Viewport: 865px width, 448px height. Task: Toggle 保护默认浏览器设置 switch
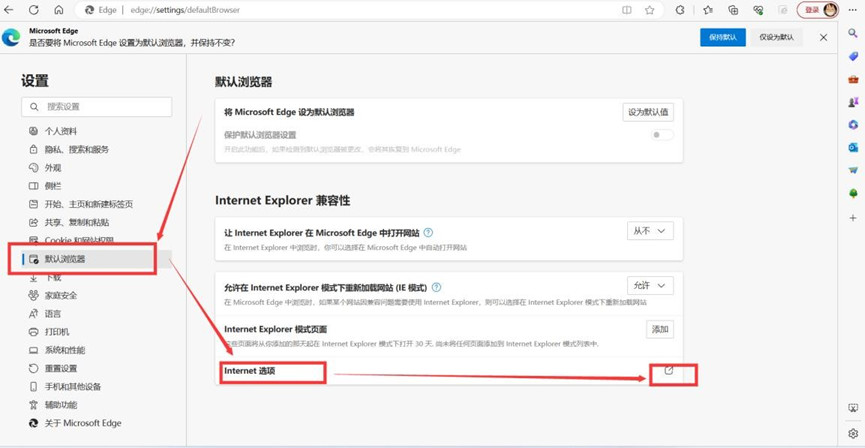coord(662,135)
